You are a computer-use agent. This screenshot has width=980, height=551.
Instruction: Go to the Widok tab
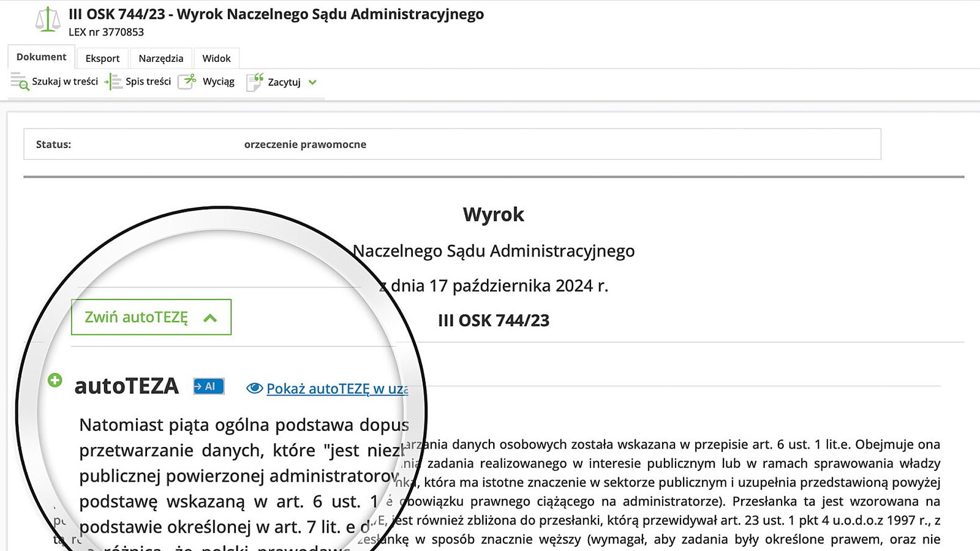[x=216, y=58]
